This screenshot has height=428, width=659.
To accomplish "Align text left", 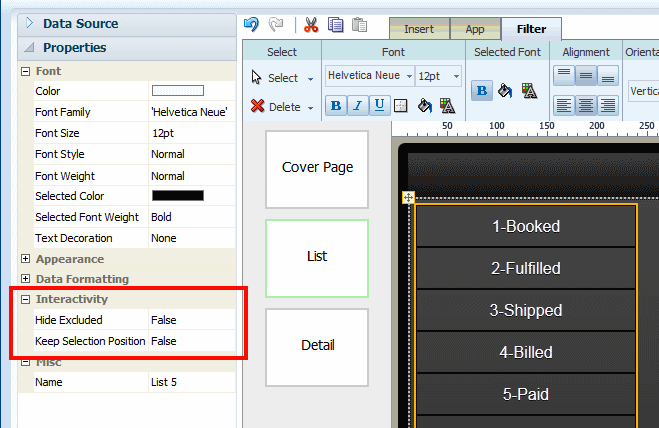I will point(564,105).
